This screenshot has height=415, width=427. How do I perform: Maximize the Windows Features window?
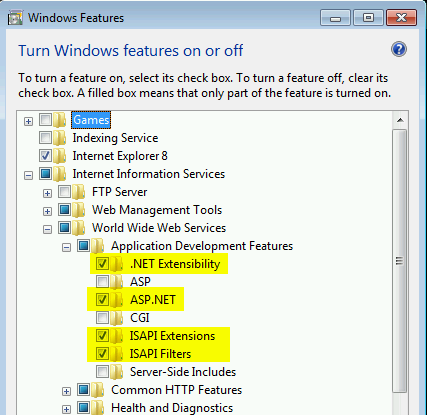click(x=368, y=18)
